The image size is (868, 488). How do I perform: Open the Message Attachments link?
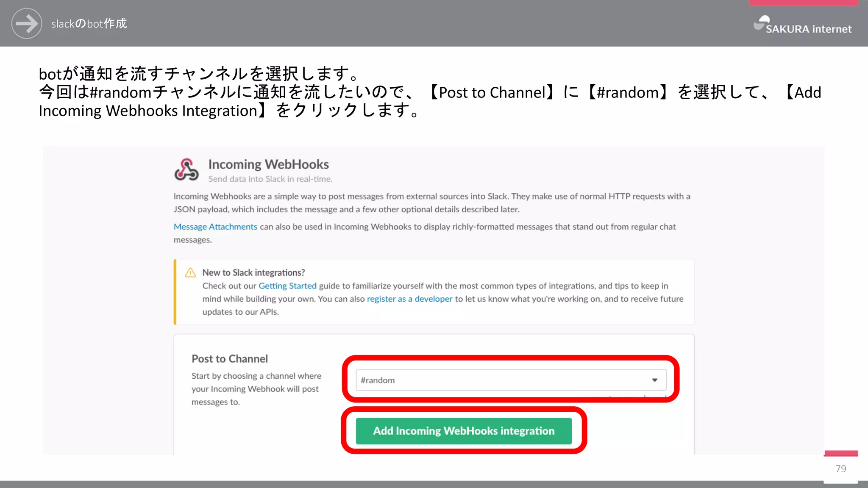[215, 227]
